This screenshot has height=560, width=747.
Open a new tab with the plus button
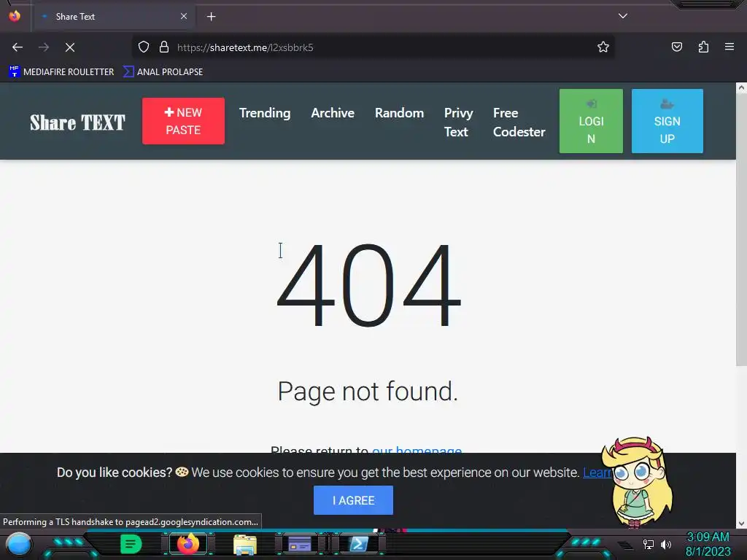pos(211,17)
